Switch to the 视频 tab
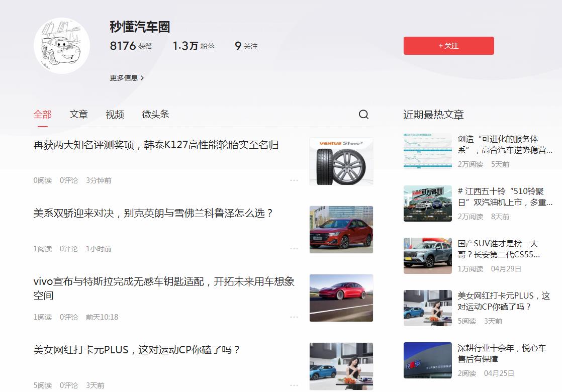Image resolution: width=562 pixels, height=392 pixels. click(x=115, y=114)
